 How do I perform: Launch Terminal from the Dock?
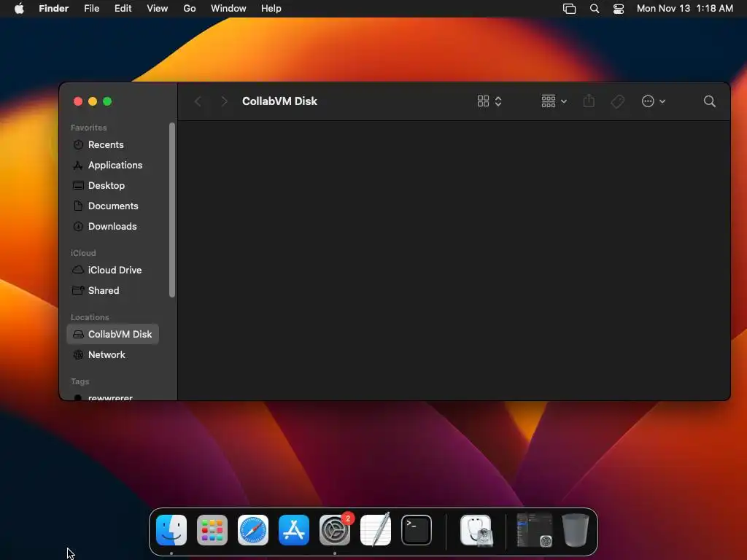[x=417, y=530]
